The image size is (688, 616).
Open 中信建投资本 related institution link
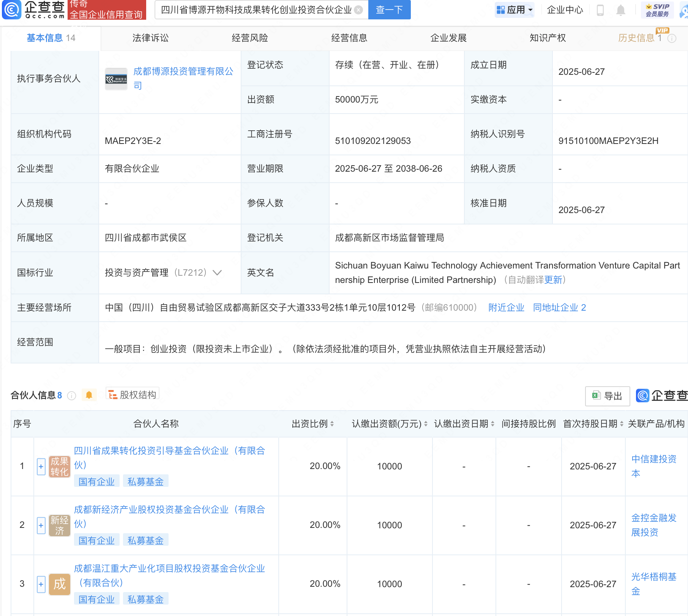(654, 466)
